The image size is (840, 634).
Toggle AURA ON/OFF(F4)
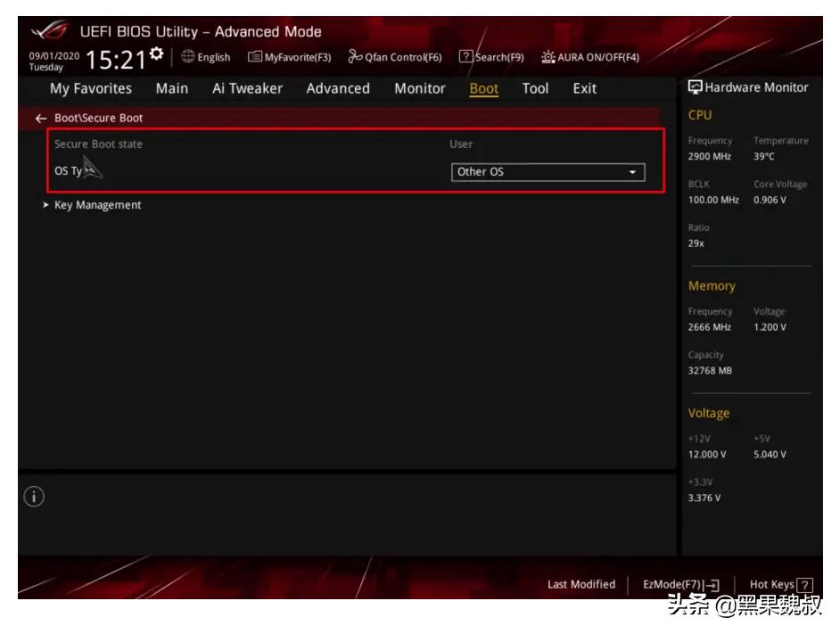589,57
